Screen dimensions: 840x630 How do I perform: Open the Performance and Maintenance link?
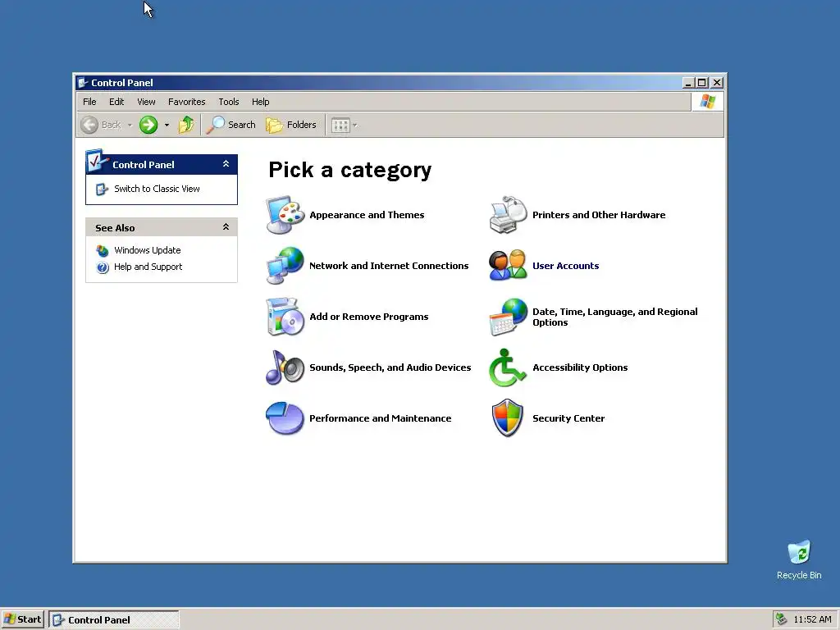point(381,418)
